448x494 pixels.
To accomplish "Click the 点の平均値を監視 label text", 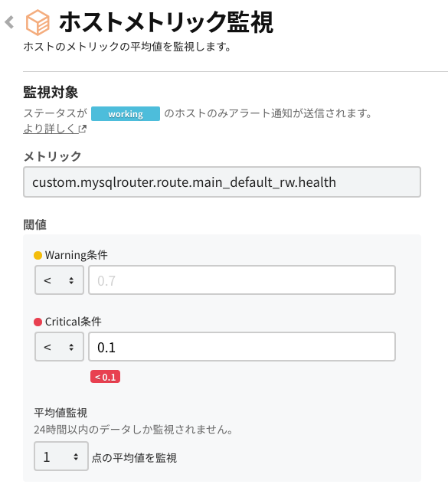I will (x=134, y=458).
